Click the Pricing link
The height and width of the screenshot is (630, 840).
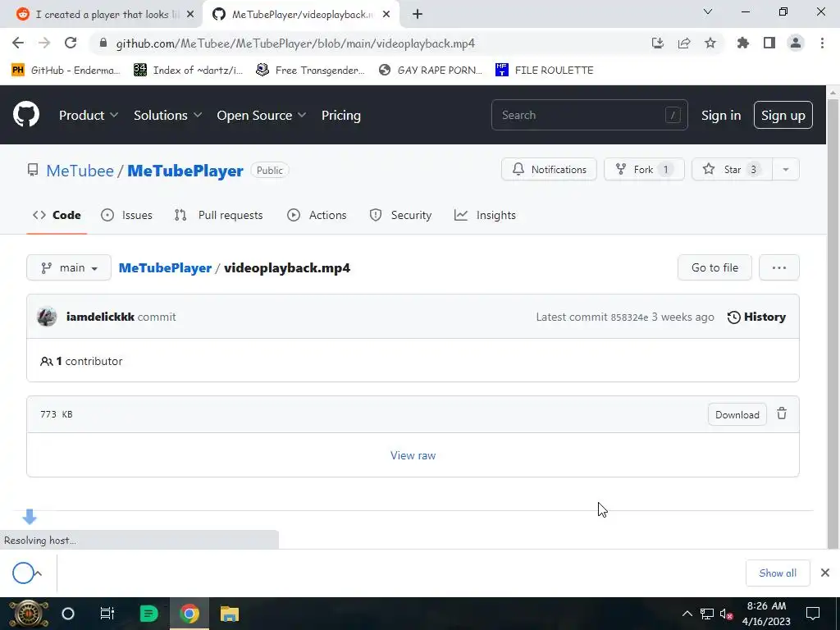point(340,115)
